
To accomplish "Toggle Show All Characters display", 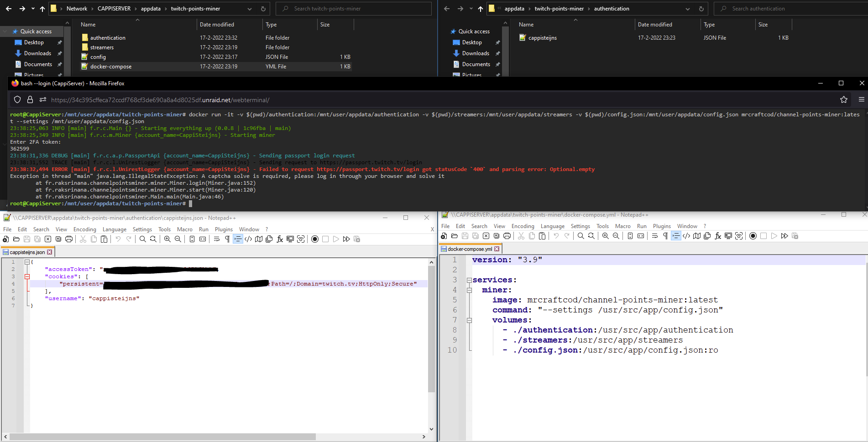I will [227, 239].
